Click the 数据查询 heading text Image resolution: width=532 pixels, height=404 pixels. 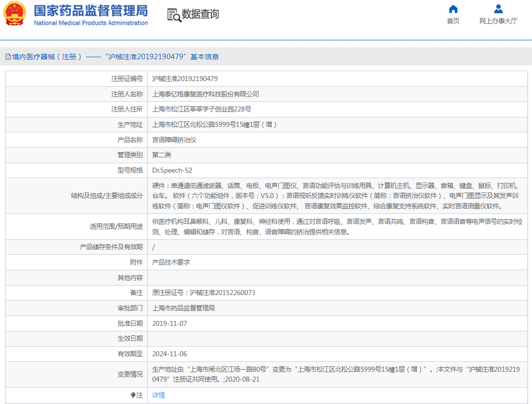(200, 14)
